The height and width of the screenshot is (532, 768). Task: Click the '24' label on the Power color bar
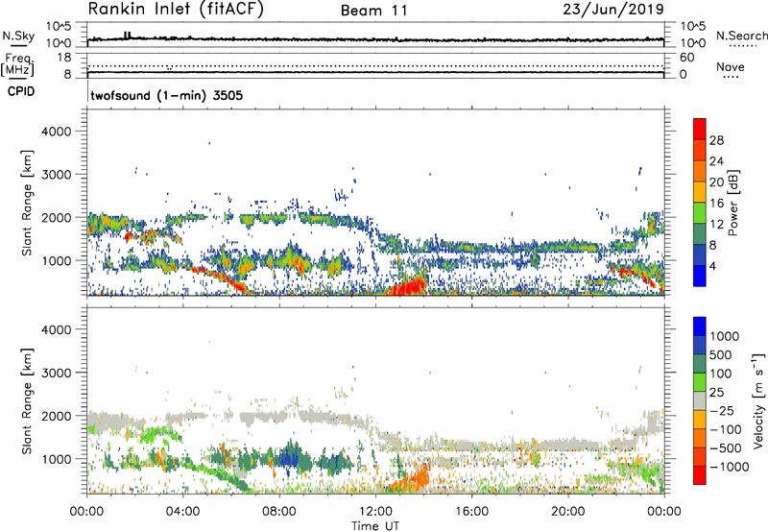716,161
